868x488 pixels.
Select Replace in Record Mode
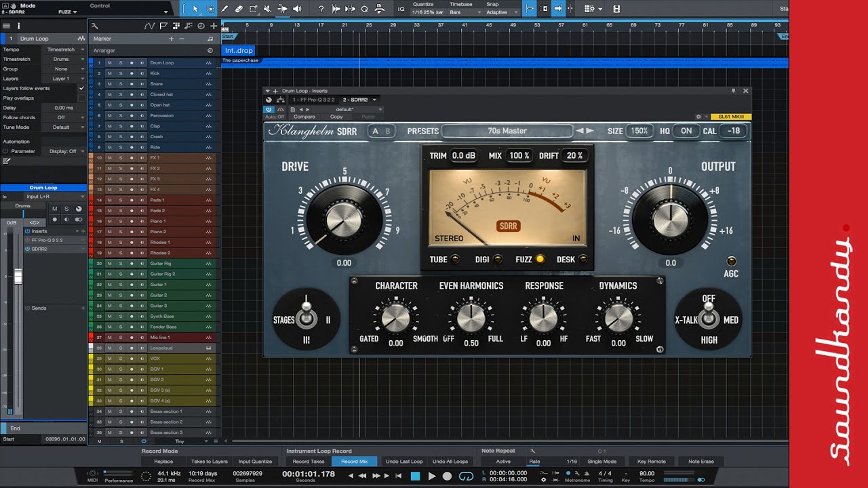(163, 462)
